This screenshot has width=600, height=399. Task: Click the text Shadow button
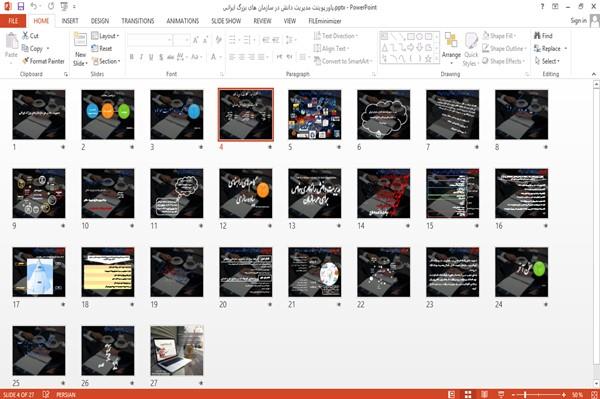(x=161, y=57)
